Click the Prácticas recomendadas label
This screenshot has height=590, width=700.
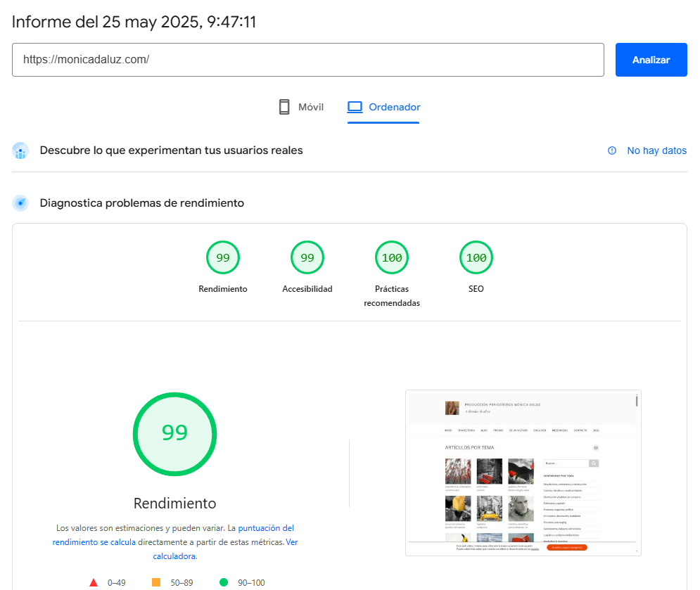[392, 296]
